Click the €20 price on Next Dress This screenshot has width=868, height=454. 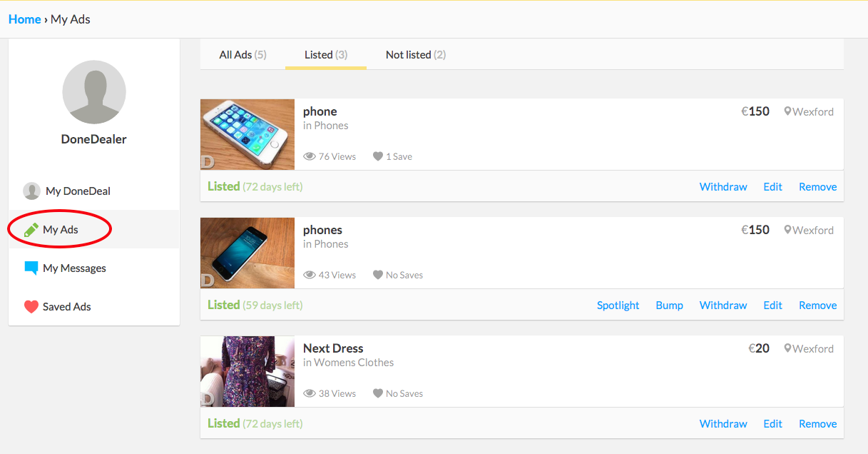tap(759, 348)
